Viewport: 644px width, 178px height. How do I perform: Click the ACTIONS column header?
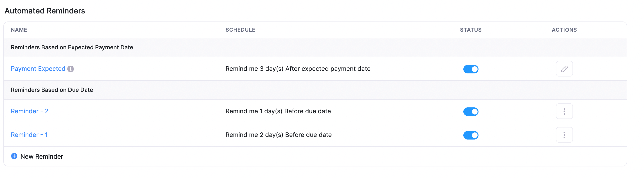[564, 30]
